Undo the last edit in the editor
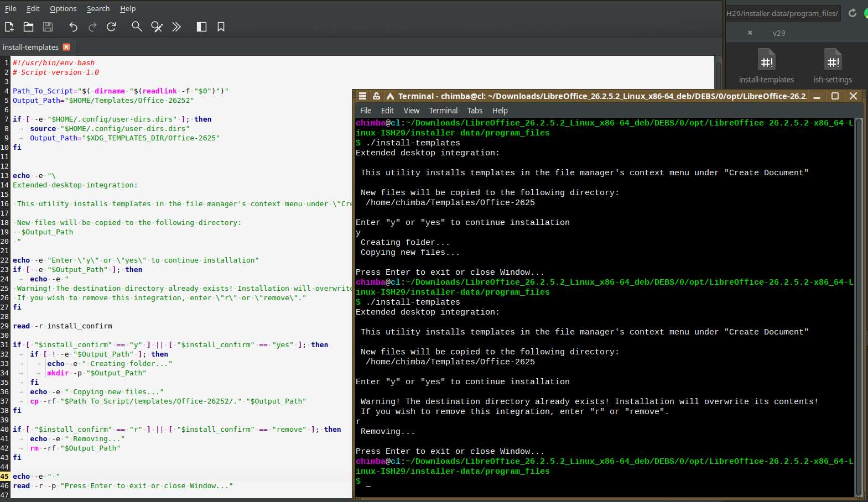 (73, 27)
